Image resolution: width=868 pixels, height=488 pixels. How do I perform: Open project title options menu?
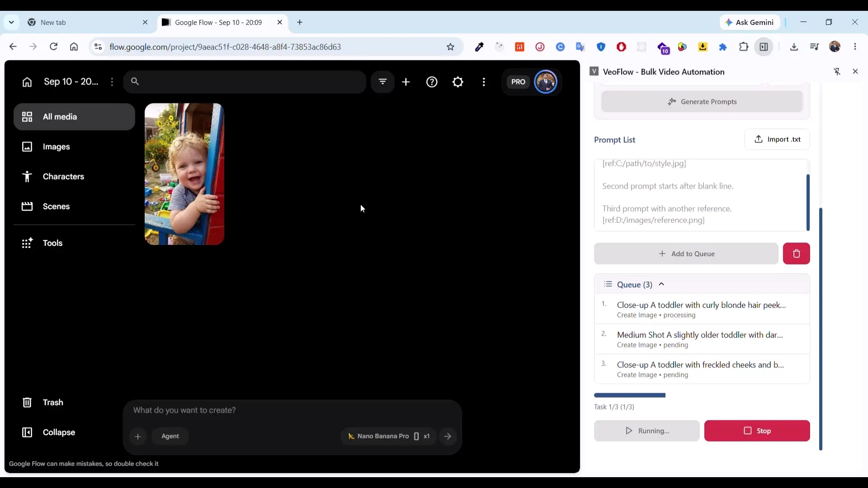point(112,82)
